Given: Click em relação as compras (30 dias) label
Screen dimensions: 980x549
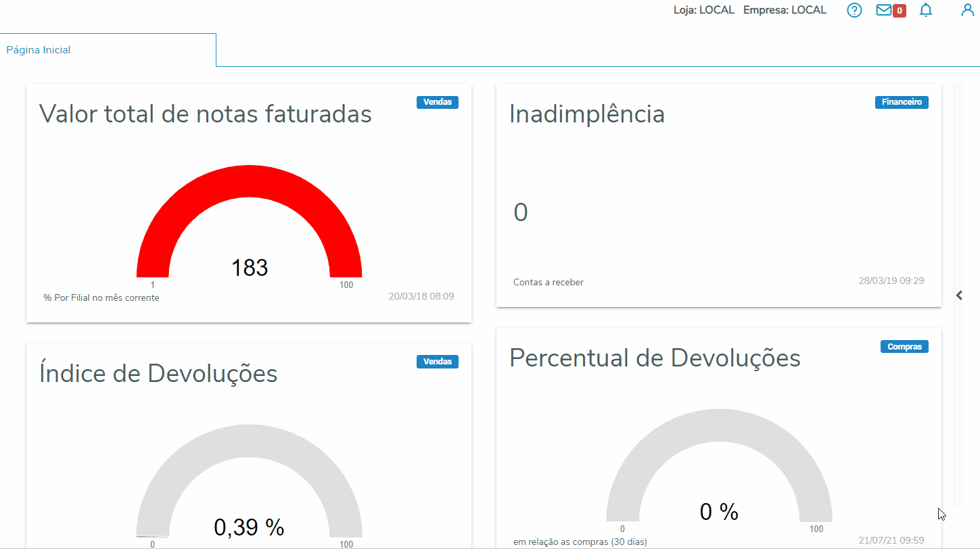Looking at the screenshot, I should pos(580,542).
